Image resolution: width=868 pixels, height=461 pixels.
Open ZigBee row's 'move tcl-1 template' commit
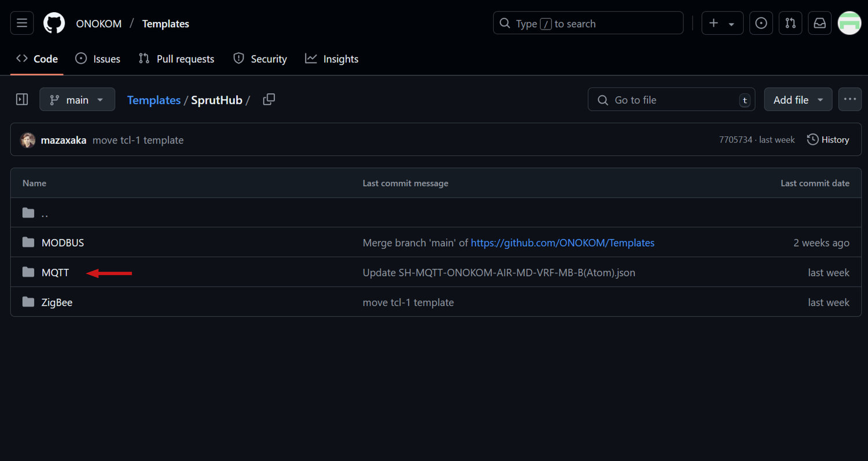[x=408, y=302]
